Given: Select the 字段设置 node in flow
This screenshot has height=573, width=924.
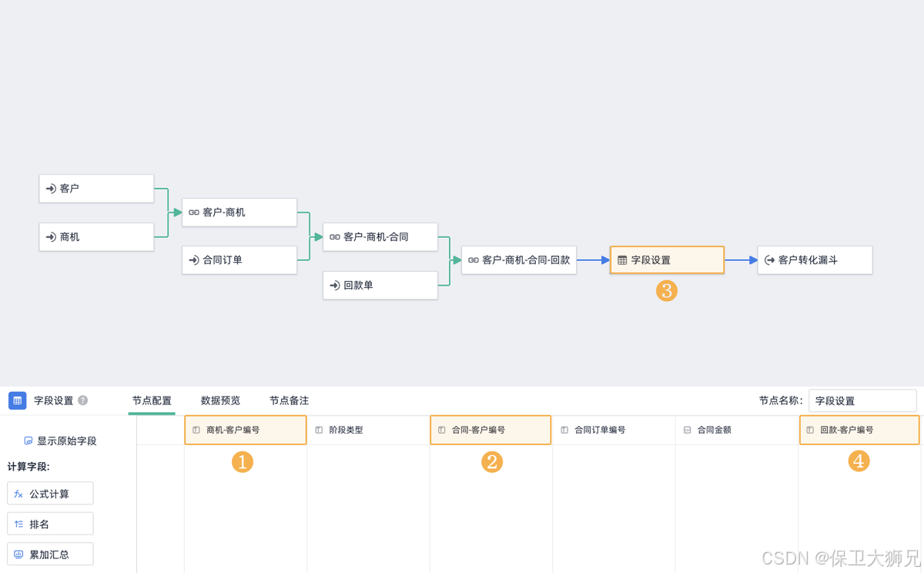Looking at the screenshot, I should (667, 260).
